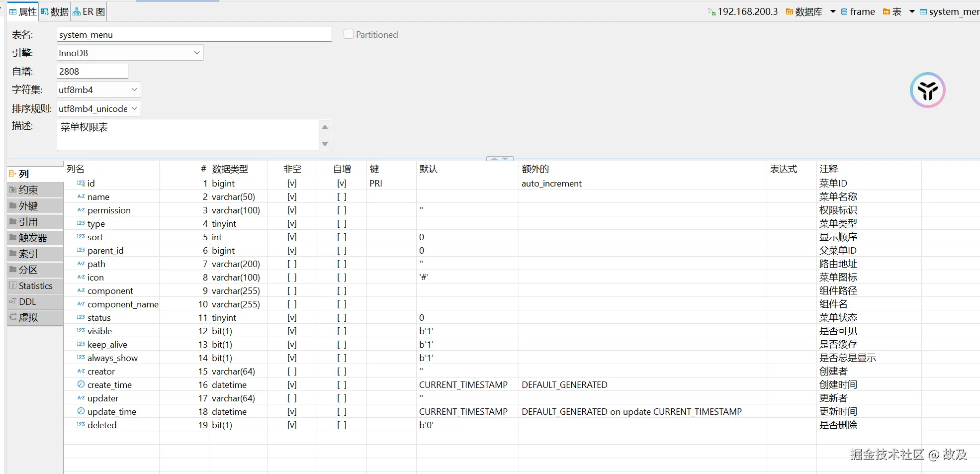Viewport: 980px width, 474px height.
Task: Click the string icon of creator column
Action: click(x=81, y=371)
